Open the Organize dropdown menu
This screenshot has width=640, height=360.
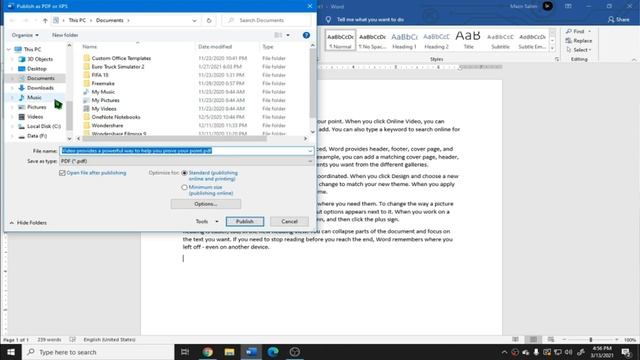click(25, 35)
